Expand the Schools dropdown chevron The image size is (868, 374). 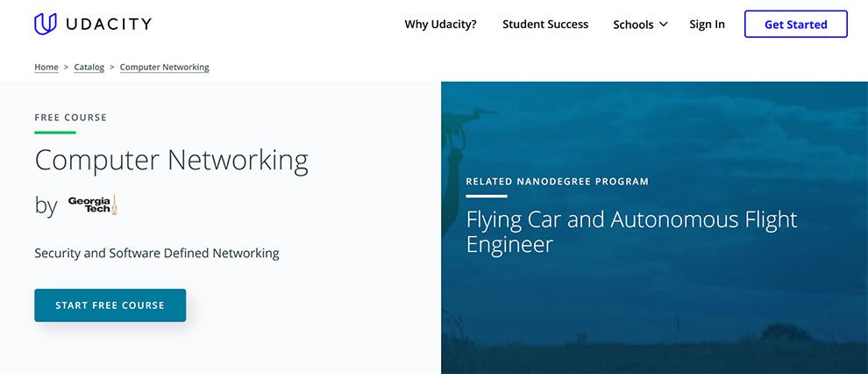coord(664,25)
